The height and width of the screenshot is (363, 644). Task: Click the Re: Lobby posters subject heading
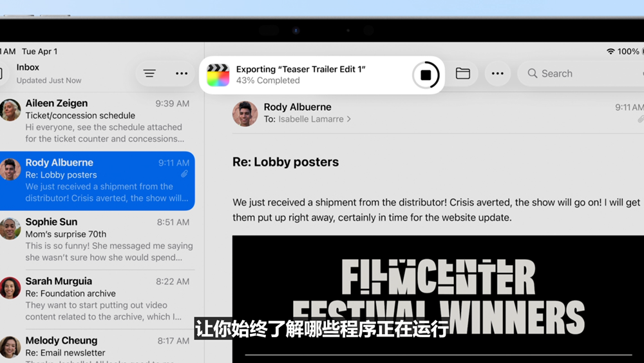tap(285, 162)
